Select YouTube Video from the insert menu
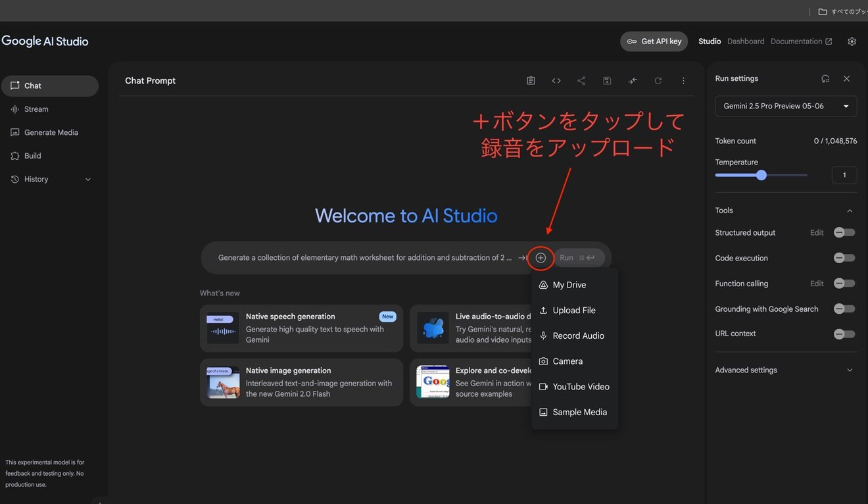 click(x=575, y=387)
